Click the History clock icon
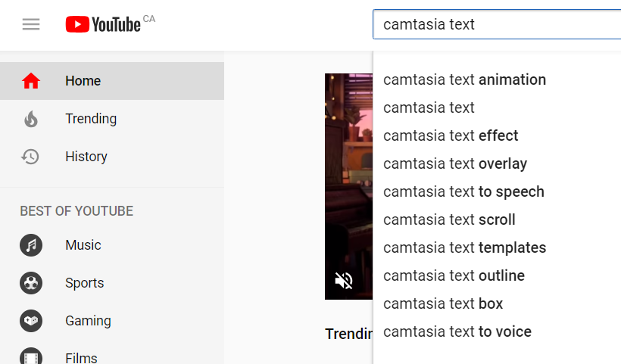Viewport: 621px width, 364px height. [30, 157]
